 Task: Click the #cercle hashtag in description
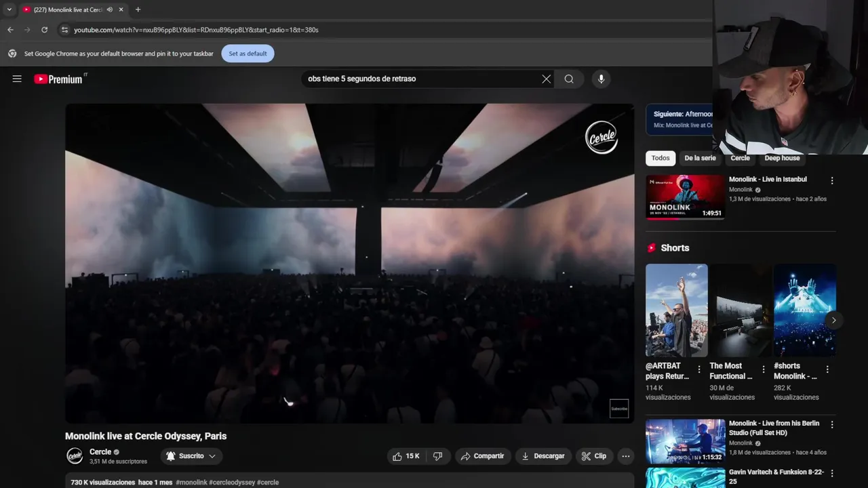pyautogui.click(x=268, y=483)
